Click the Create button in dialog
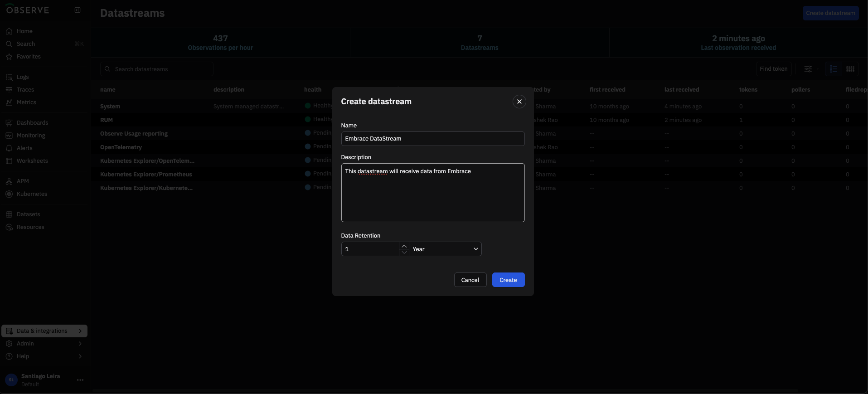868x394 pixels. [508, 280]
